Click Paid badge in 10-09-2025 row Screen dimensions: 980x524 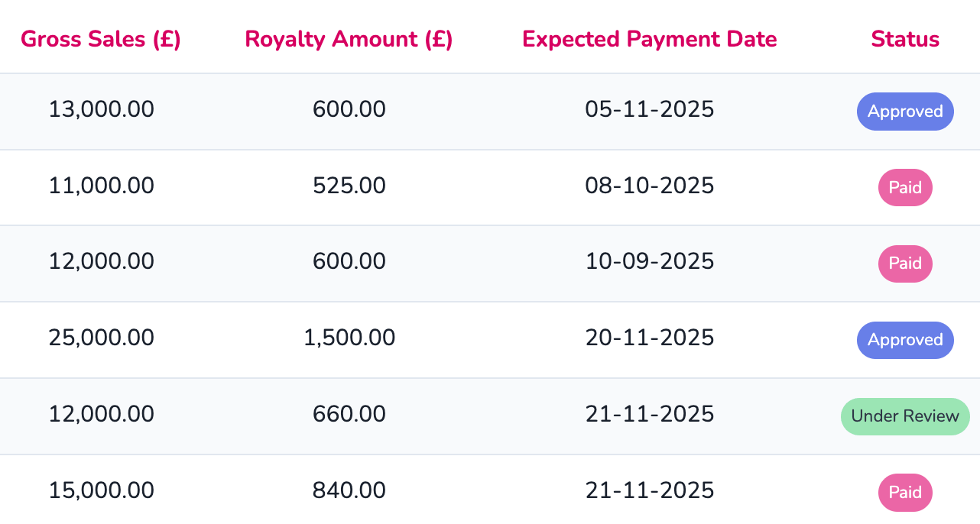pyautogui.click(x=905, y=264)
